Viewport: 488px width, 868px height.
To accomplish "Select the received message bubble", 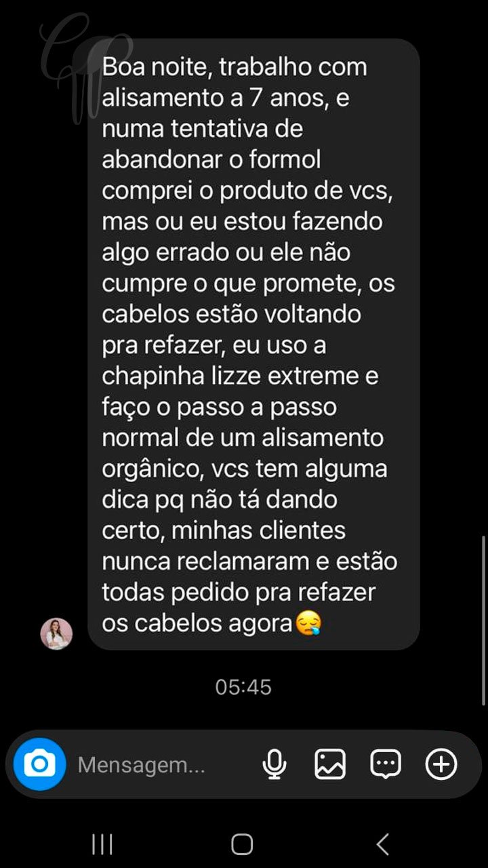I will tap(253, 344).
